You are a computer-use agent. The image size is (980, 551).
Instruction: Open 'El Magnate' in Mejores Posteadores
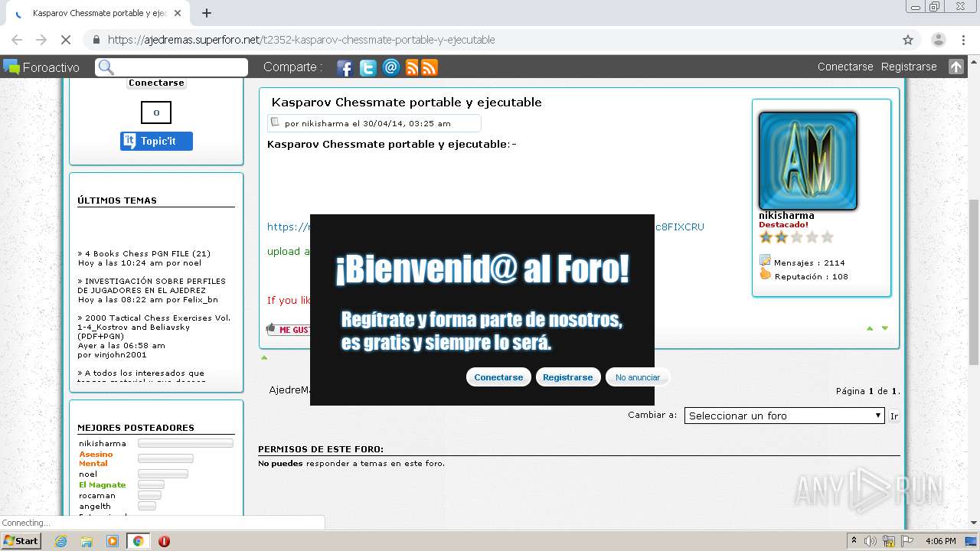coord(103,484)
